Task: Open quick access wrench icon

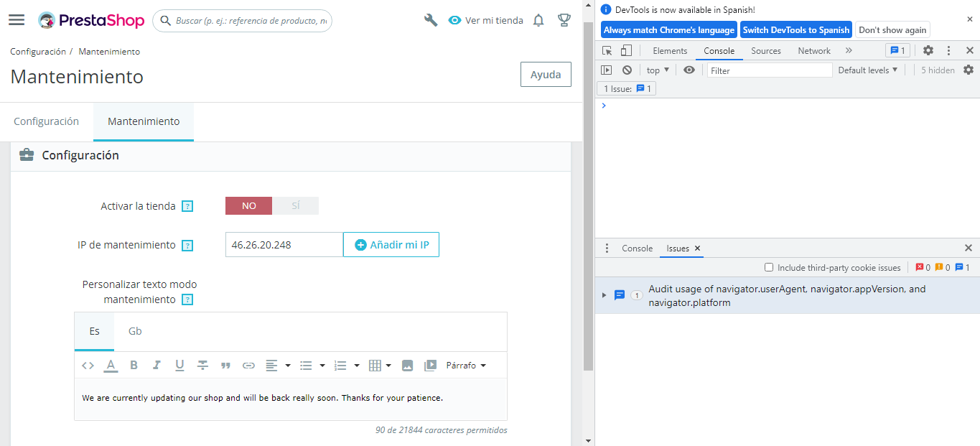Action: pyautogui.click(x=431, y=20)
